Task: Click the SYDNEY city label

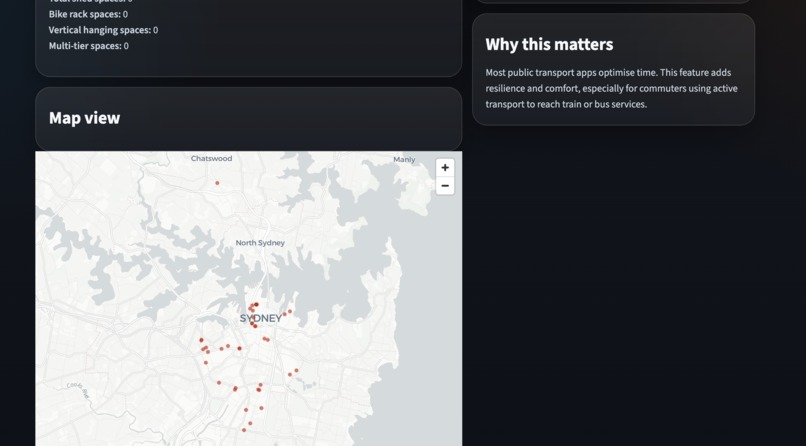Action: [261, 319]
